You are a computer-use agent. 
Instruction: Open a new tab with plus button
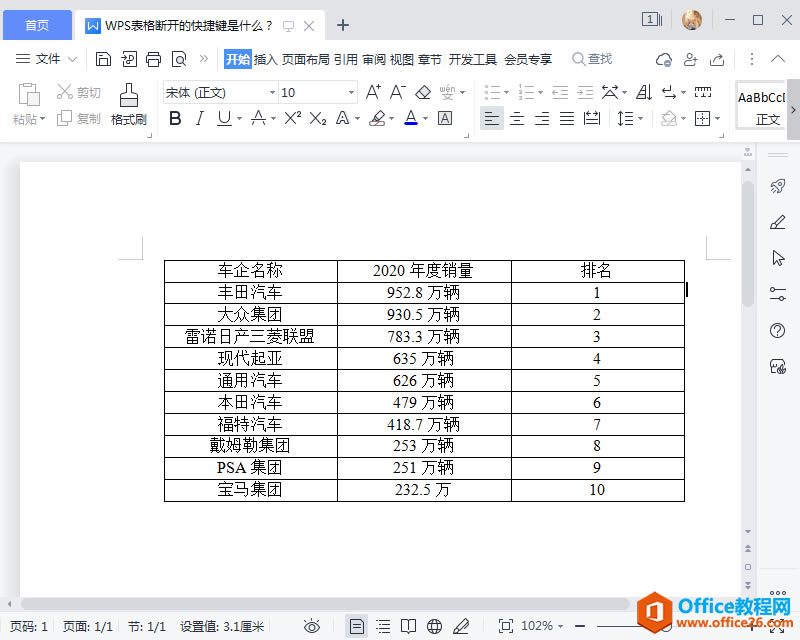point(343,25)
